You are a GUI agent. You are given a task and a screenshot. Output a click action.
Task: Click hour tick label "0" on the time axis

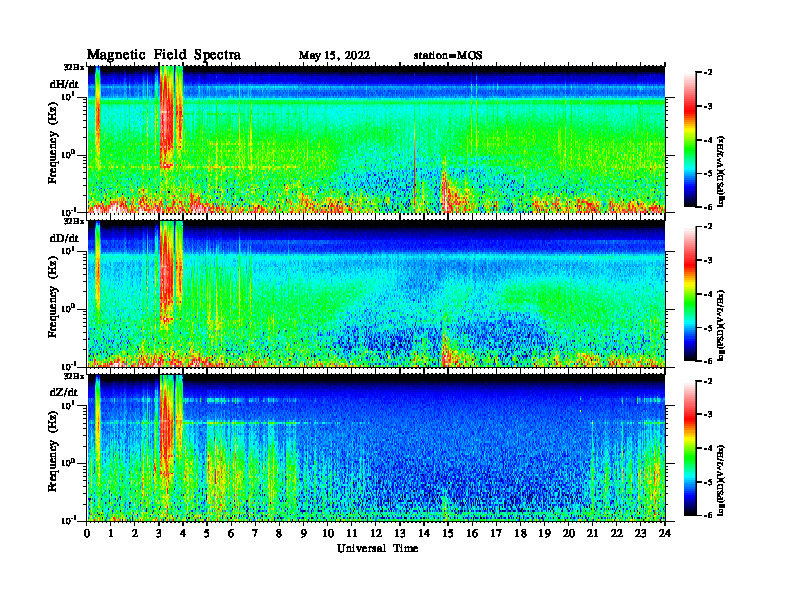pos(87,534)
